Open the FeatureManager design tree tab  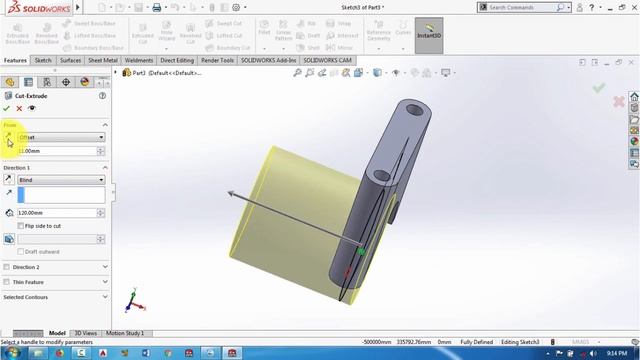(10, 82)
